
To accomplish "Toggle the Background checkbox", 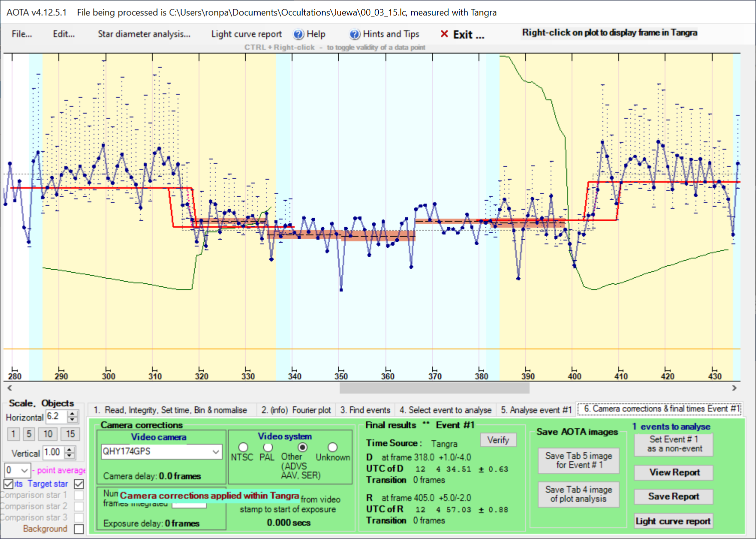I will 79,529.
